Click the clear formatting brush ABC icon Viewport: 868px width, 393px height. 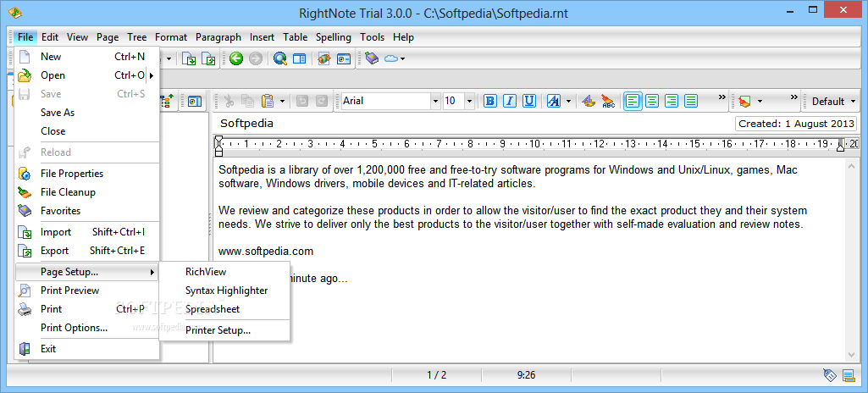coord(608,101)
